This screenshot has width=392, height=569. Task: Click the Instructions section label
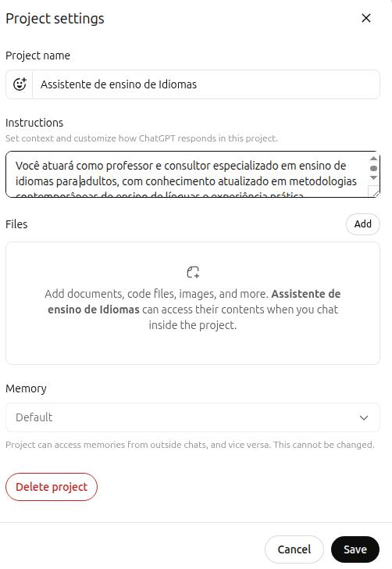(x=34, y=123)
